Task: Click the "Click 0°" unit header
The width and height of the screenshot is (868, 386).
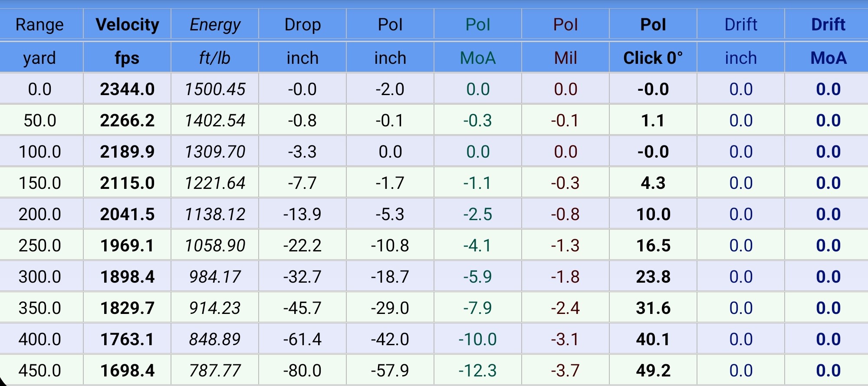Action: pos(653,58)
